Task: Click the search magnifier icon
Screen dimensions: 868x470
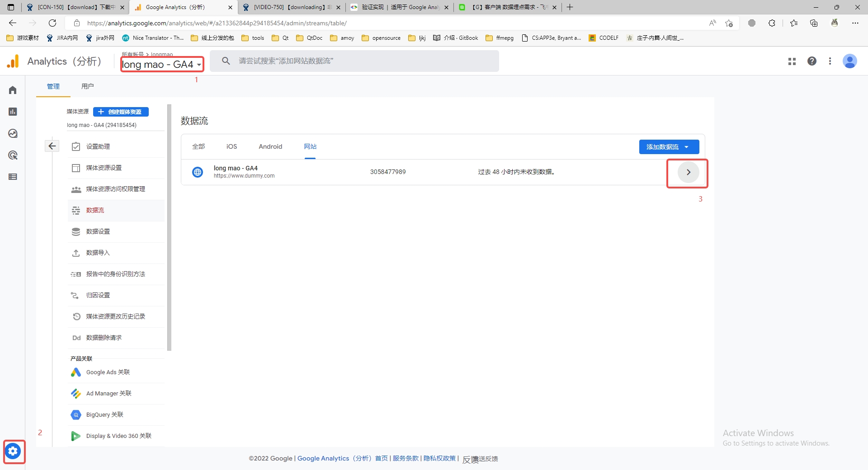Action: (x=226, y=61)
